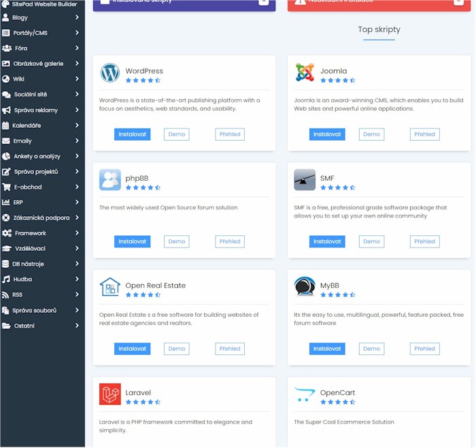Screen dimensions: 476x448
Task: Open the Sociální sítě menu entry
Action: pyautogui.click(x=42, y=94)
